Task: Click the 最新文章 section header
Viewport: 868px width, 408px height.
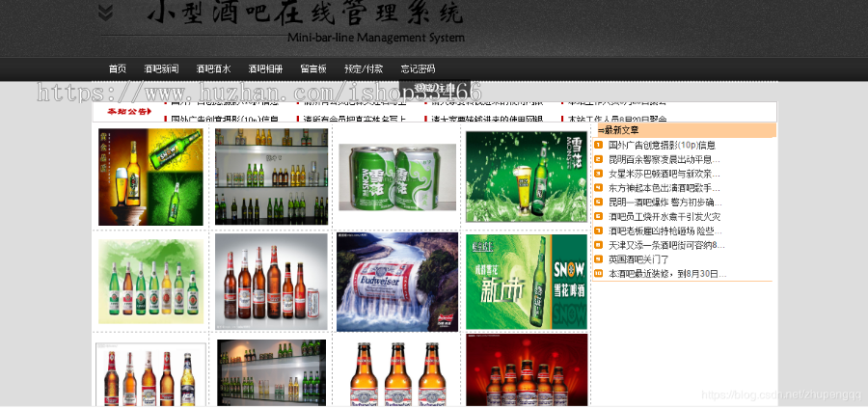Action: tap(685, 130)
